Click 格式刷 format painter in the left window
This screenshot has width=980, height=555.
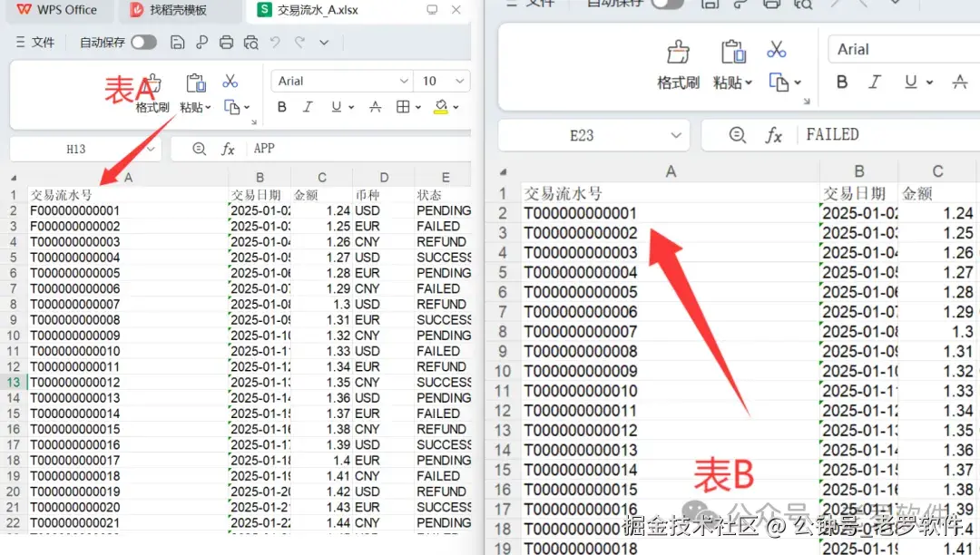[152, 93]
